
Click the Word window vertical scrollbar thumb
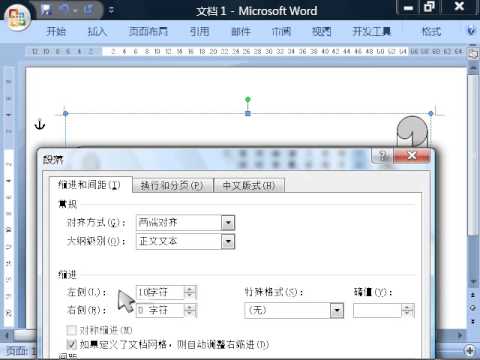coord(473,155)
